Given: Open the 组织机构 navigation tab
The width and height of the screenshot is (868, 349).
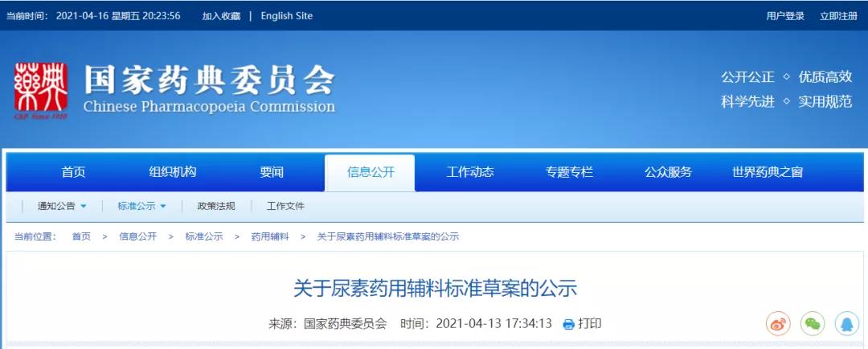Looking at the screenshot, I should pyautogui.click(x=172, y=172).
